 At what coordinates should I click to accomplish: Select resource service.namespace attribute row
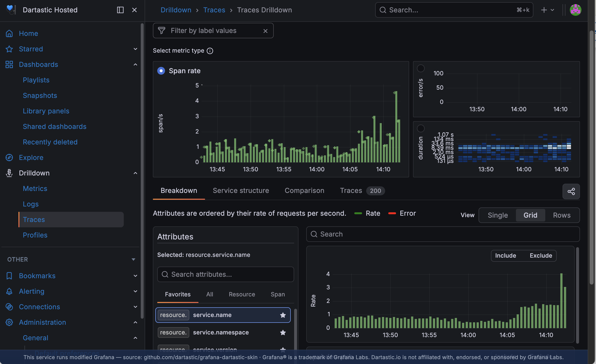[223, 332]
